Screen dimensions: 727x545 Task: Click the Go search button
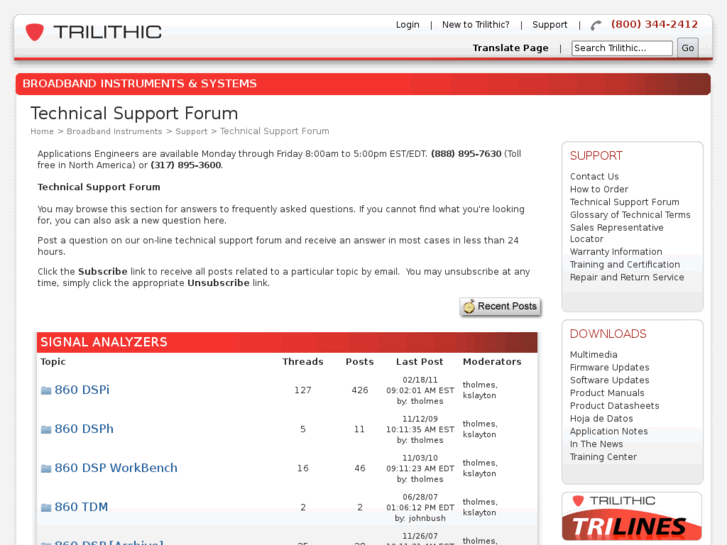(x=688, y=48)
